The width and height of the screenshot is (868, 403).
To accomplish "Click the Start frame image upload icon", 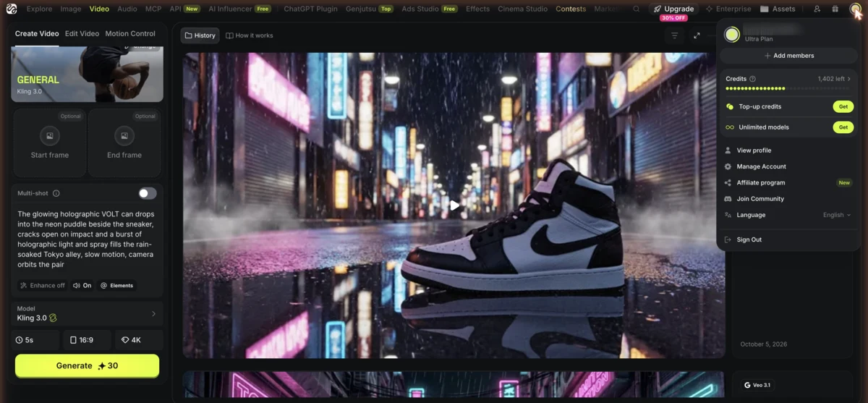I will (50, 135).
